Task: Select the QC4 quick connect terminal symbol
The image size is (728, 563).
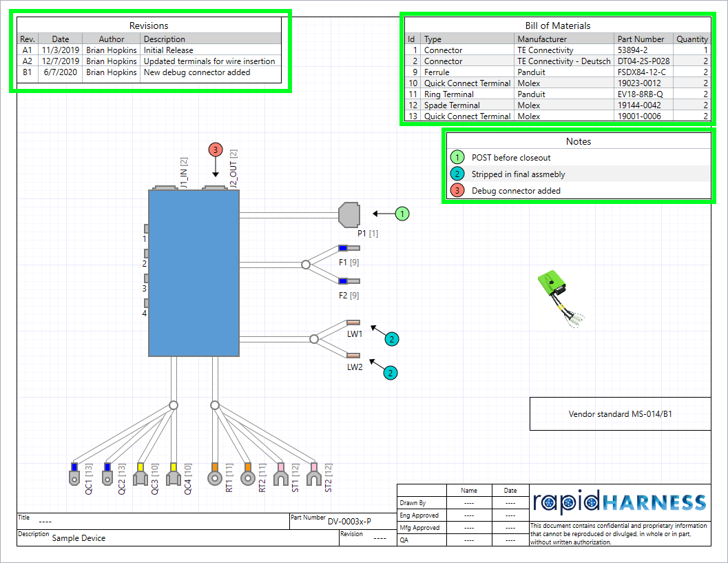Action: click(x=173, y=474)
